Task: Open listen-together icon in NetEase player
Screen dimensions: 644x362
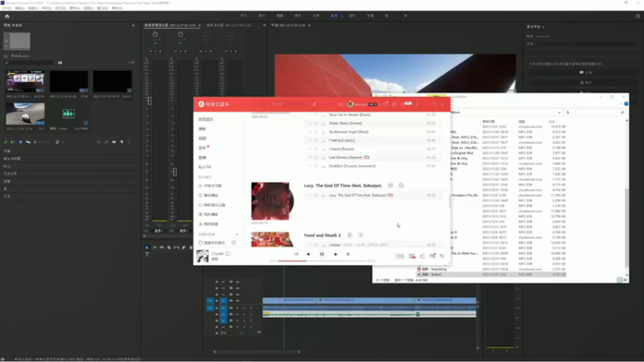Action: 432,256
